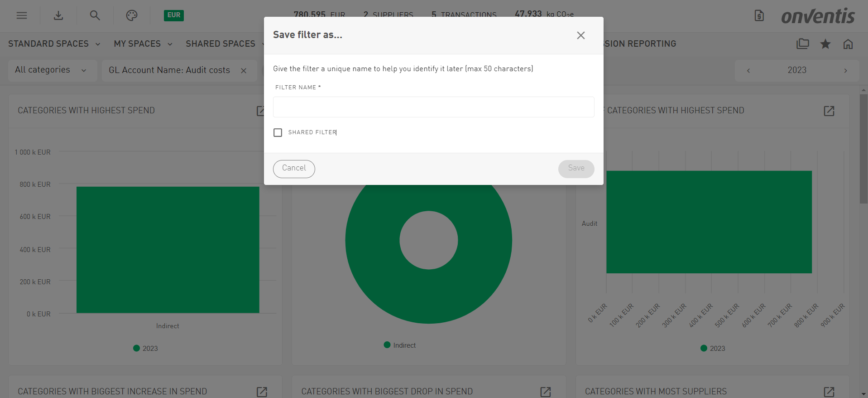
Task: Click the download export icon
Action: [x=58, y=15]
